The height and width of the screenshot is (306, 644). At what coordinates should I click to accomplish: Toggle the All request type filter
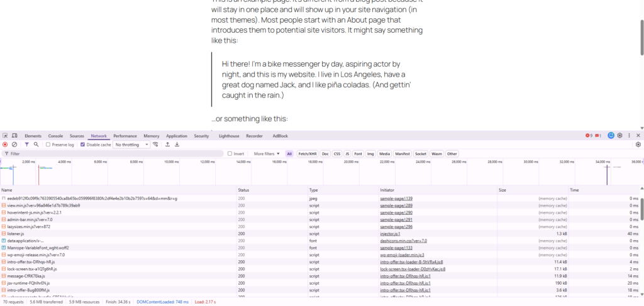[289, 154]
